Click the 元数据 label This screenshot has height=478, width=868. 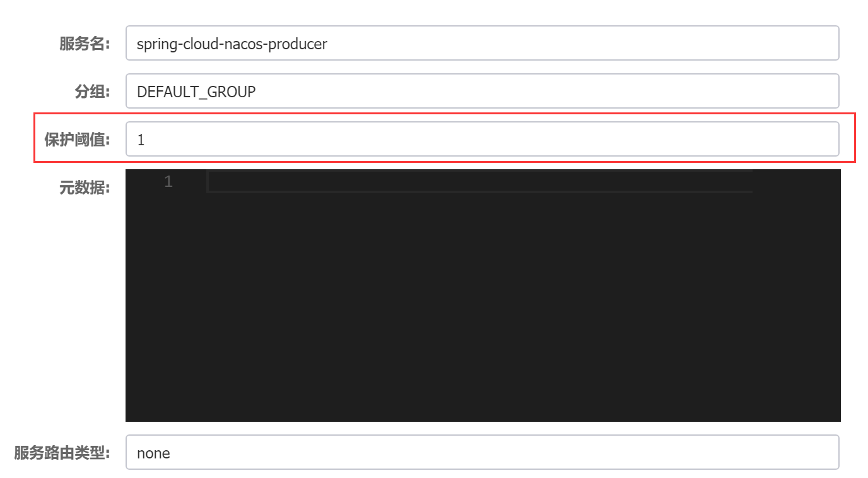[85, 188]
